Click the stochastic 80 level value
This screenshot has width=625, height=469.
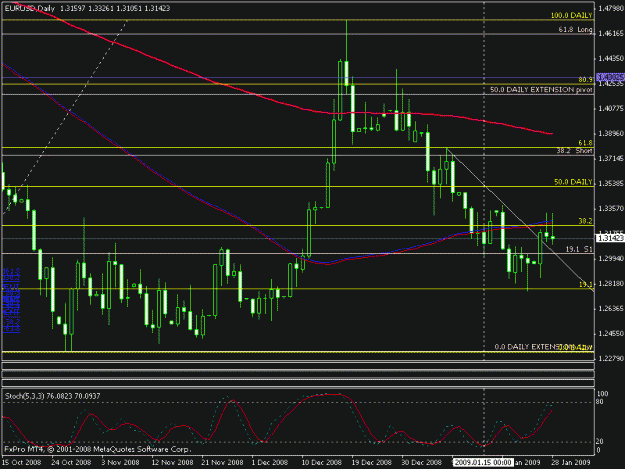click(x=600, y=402)
